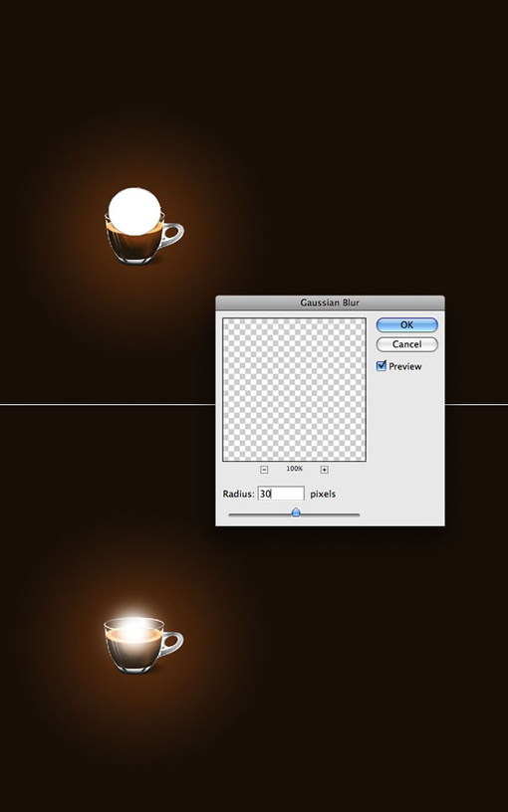Click the Gaussian Blur title bar
508x812 pixels.
click(x=330, y=303)
